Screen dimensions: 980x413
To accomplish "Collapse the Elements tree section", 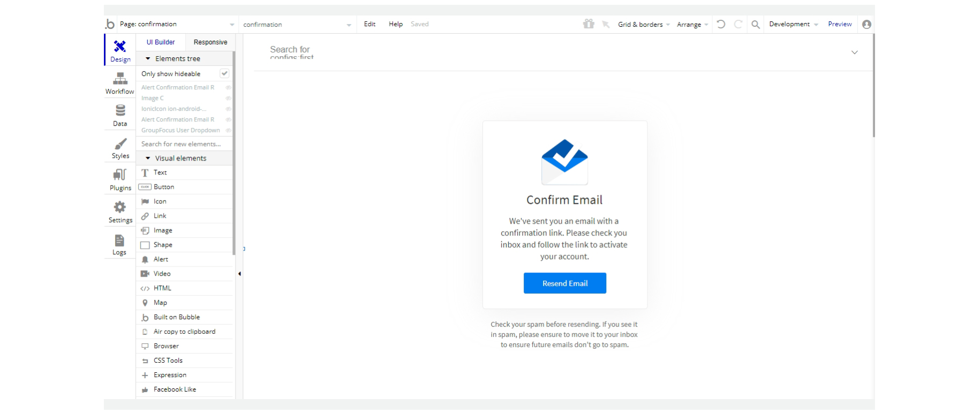I will (148, 59).
